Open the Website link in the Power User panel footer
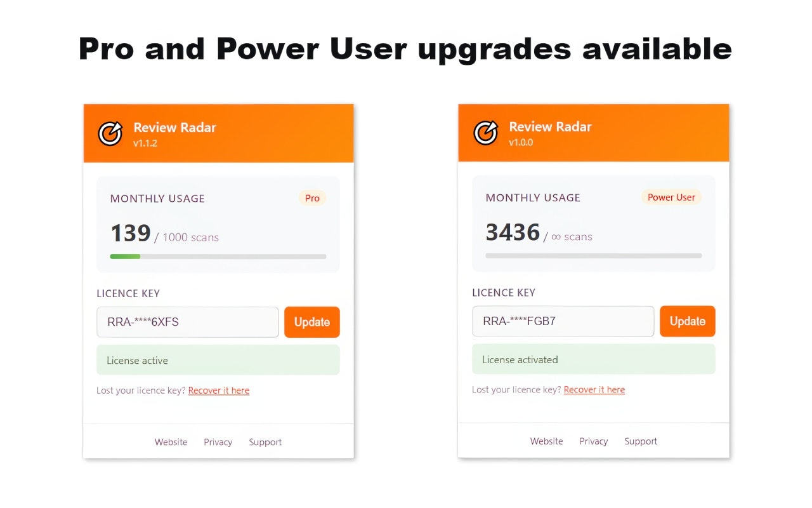Image resolution: width=812 pixels, height=508 pixels. pos(546,441)
